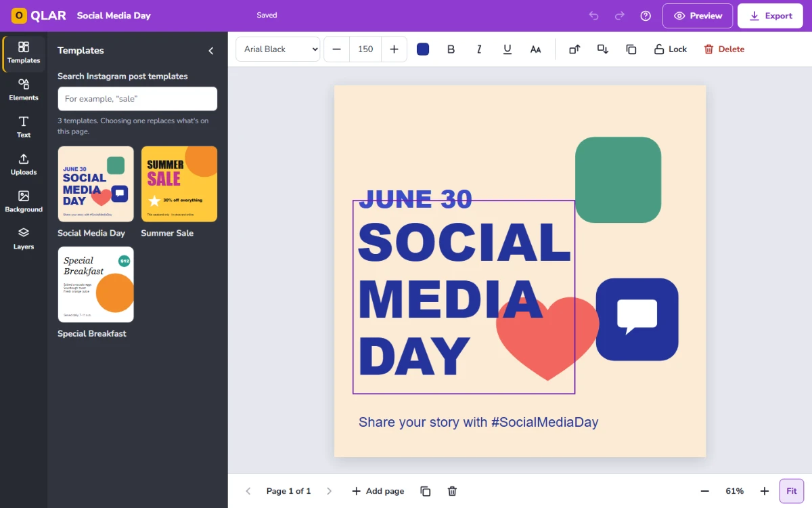This screenshot has height=508, width=812.
Task: Open the Layers sidebar tab
Action: 24,240
